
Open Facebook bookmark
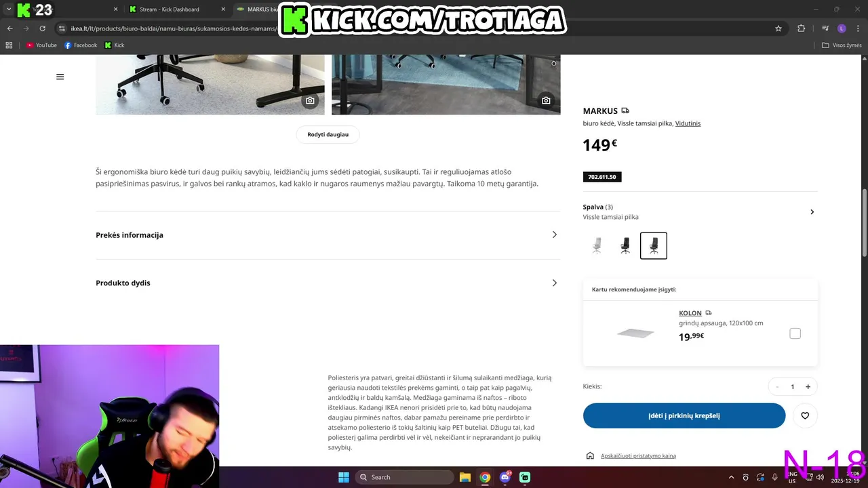pyautogui.click(x=81, y=45)
